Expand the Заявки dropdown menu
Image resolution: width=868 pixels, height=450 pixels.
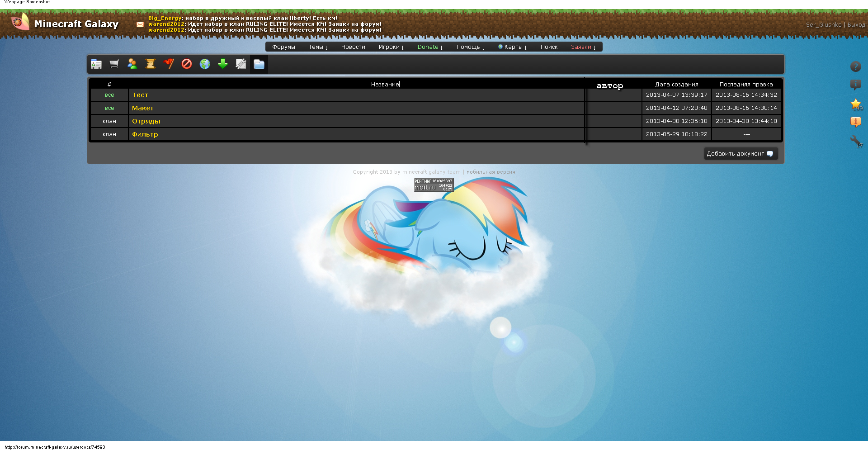tap(583, 47)
